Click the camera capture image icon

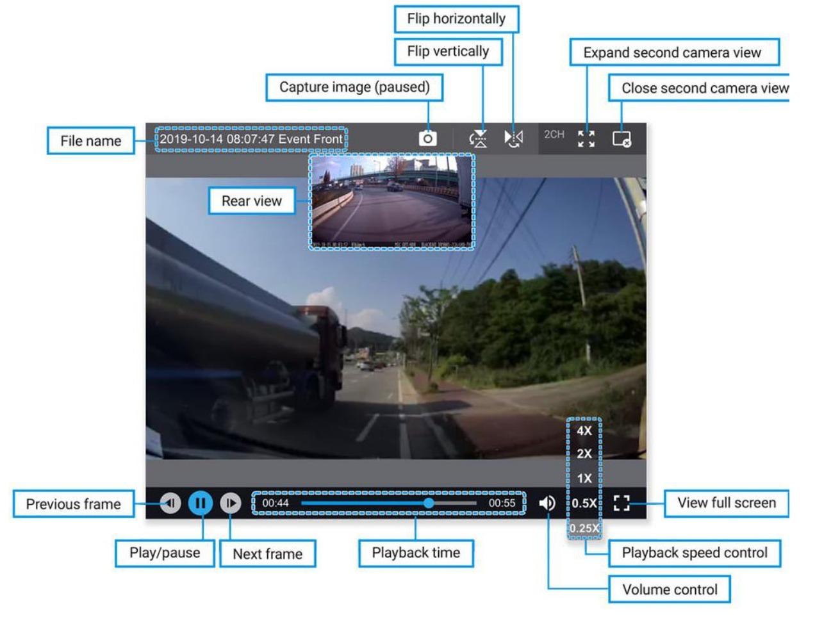(x=427, y=138)
